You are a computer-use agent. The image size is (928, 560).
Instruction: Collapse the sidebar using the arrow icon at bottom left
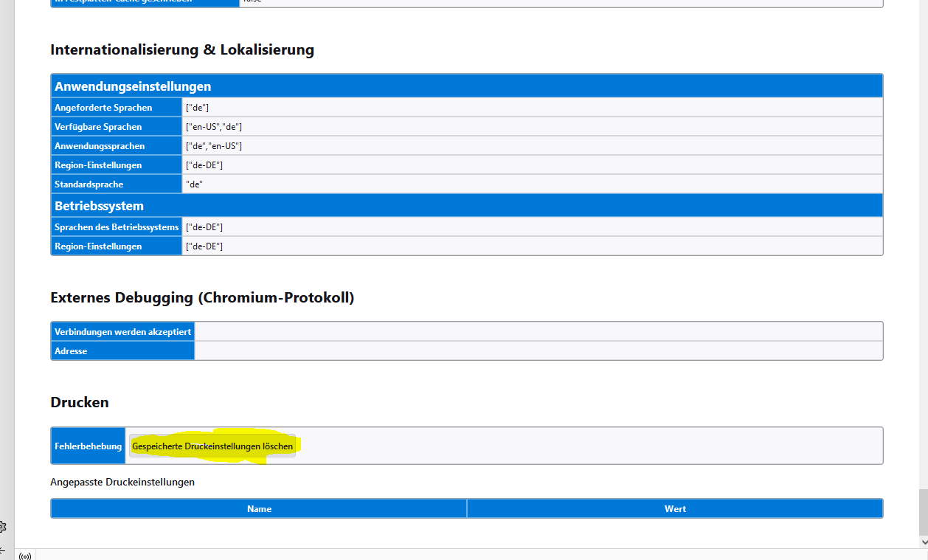[x=2, y=551]
